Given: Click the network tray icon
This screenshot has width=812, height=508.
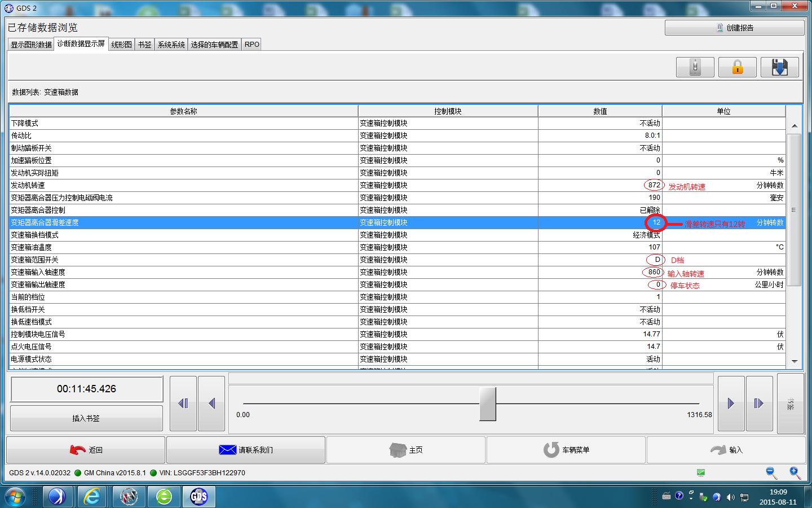Looking at the screenshot, I should point(744,497).
